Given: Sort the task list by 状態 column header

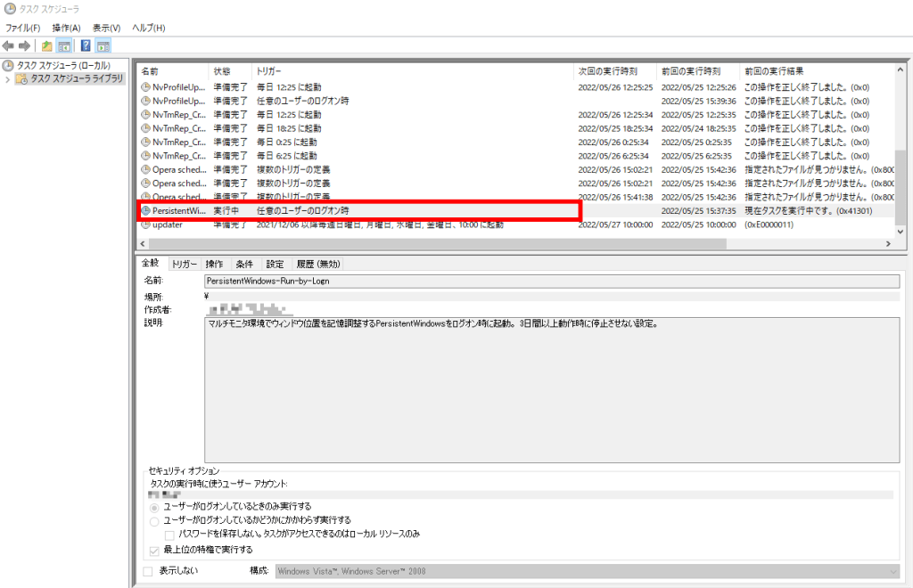Looking at the screenshot, I should click(x=222, y=70).
